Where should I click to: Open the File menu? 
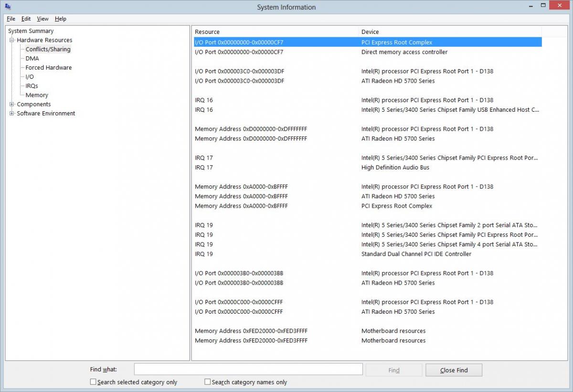point(11,19)
